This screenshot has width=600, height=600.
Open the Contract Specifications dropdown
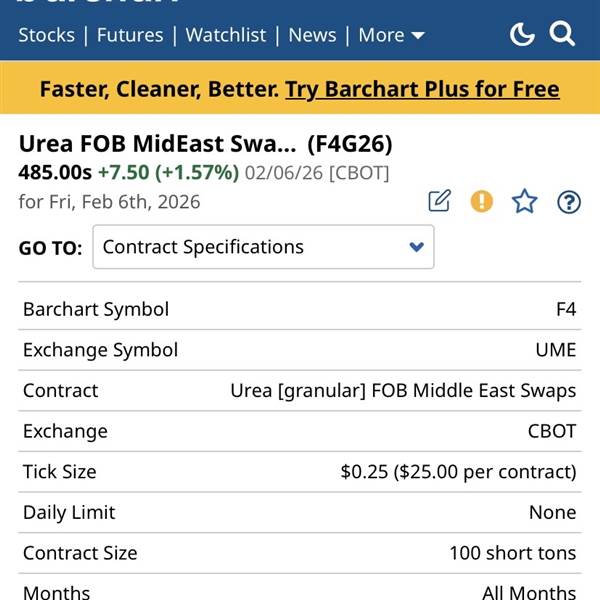click(x=263, y=247)
